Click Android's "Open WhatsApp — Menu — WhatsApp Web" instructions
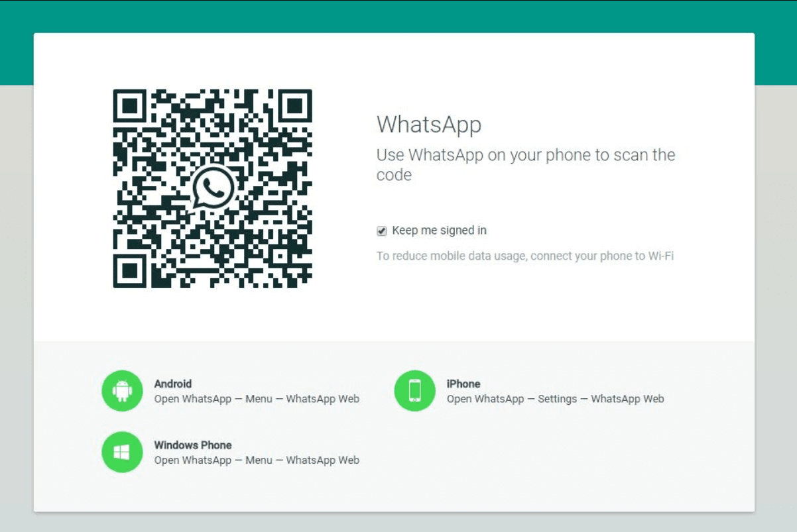The height and width of the screenshot is (532, 797). pyautogui.click(x=257, y=399)
